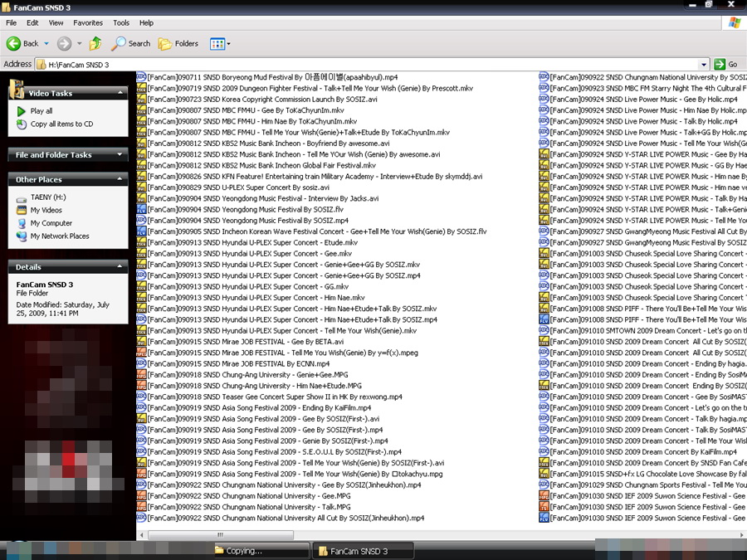Screen dimensions: 747x560
Task: Click icon of Boryeong Mud Festival mp4 file
Action: [x=141, y=76]
